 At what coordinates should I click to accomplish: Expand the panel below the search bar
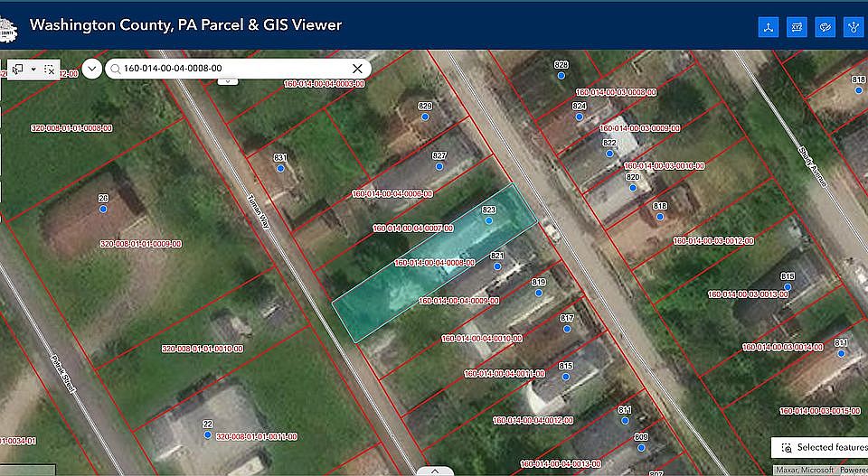tap(227, 81)
